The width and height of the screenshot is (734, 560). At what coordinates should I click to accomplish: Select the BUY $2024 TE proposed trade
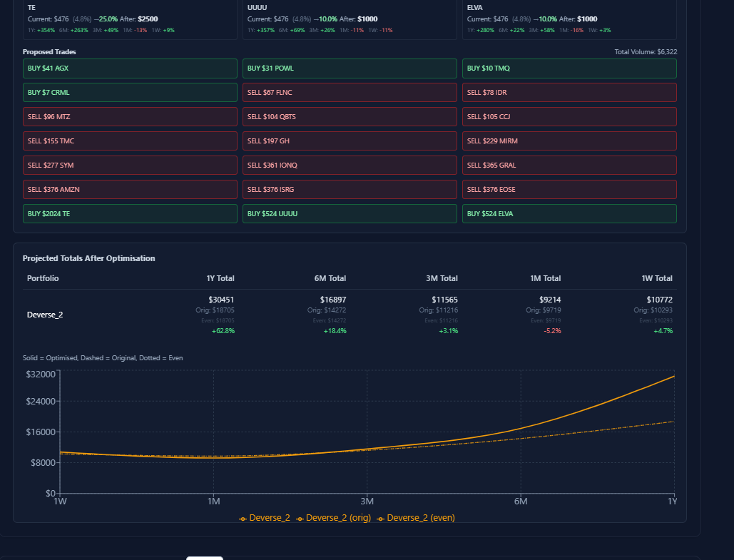pos(130,213)
